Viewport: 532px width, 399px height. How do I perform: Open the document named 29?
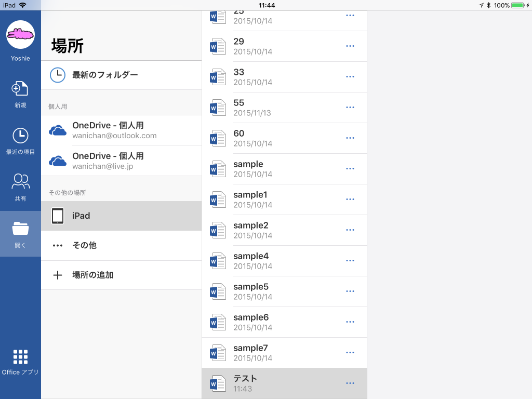click(x=284, y=46)
